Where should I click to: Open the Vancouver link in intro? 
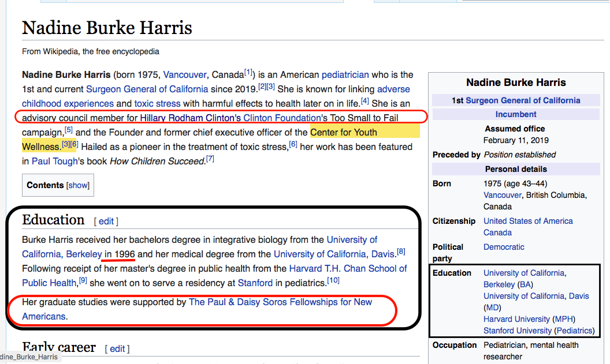pyautogui.click(x=184, y=74)
